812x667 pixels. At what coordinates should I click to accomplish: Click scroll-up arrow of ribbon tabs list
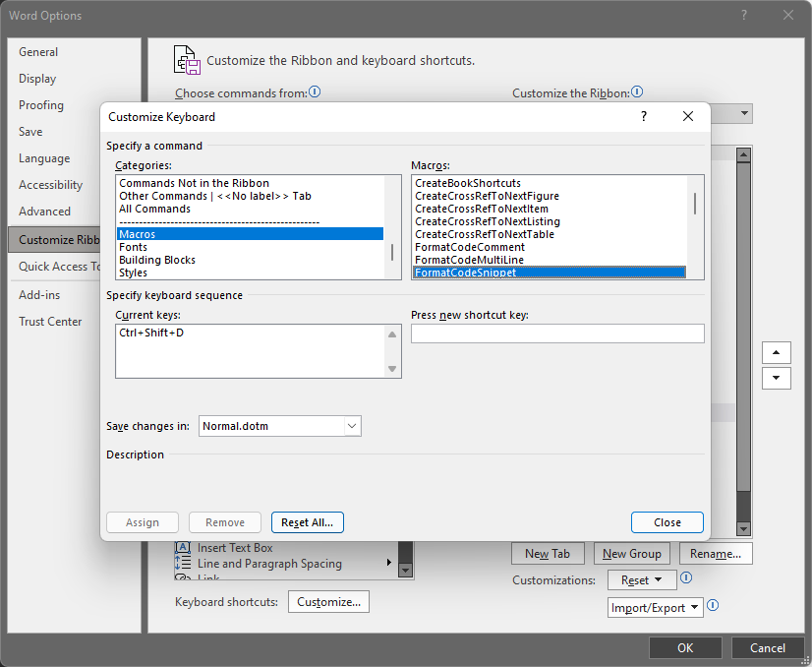pos(743,154)
